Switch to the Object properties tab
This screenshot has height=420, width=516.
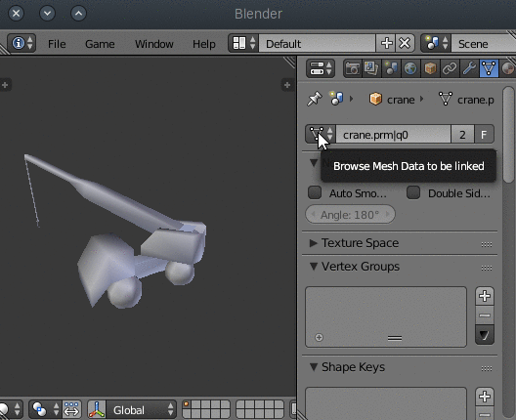pos(430,68)
